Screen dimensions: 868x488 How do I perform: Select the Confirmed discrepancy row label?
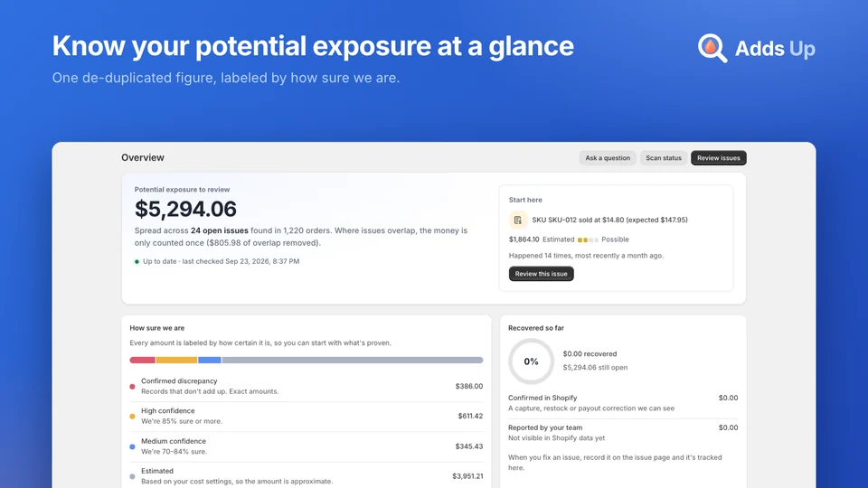[x=179, y=381]
